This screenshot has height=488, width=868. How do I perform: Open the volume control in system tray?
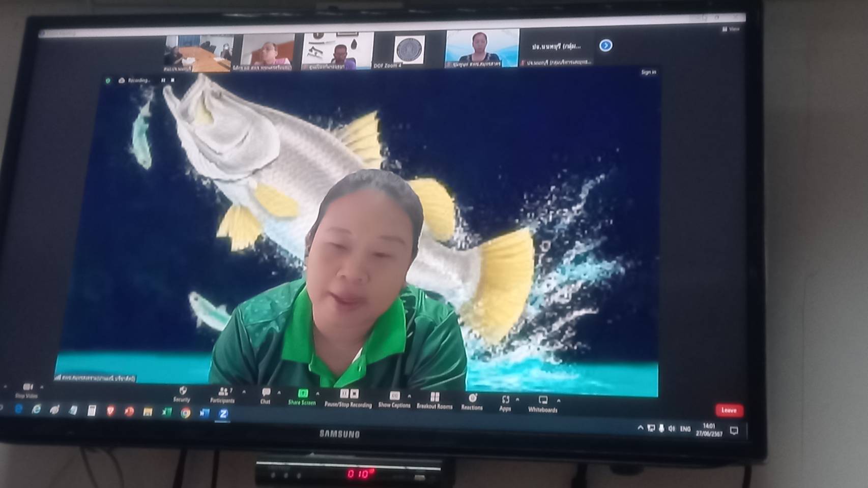[x=672, y=429]
